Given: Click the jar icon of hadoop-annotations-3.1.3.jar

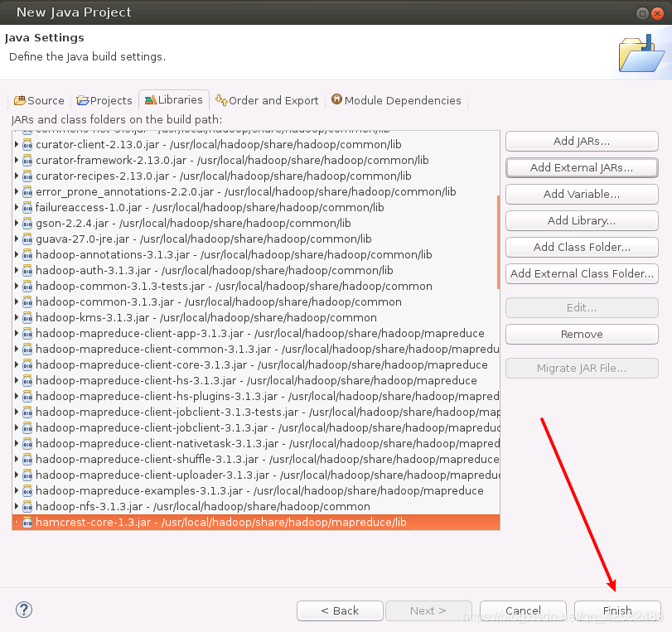Looking at the screenshot, I should coord(27,255).
